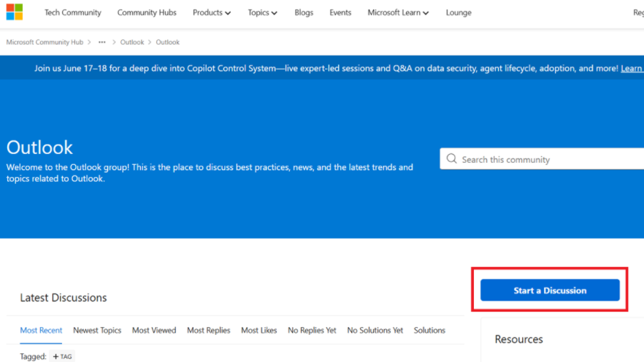Click the first Outlook breadcrumb link
This screenshot has width=644, height=362.
point(132,42)
